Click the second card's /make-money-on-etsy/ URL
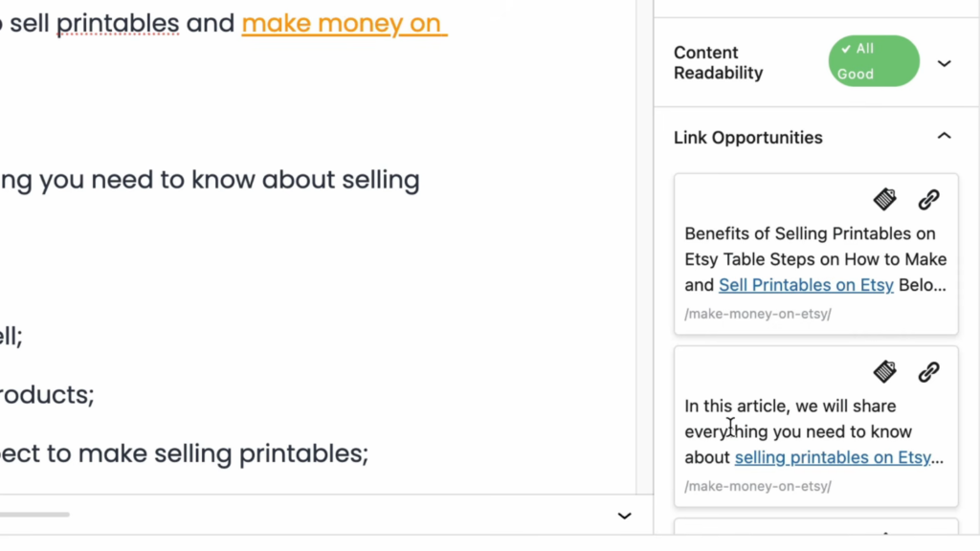Screen dimensions: 980x551 [x=758, y=486]
